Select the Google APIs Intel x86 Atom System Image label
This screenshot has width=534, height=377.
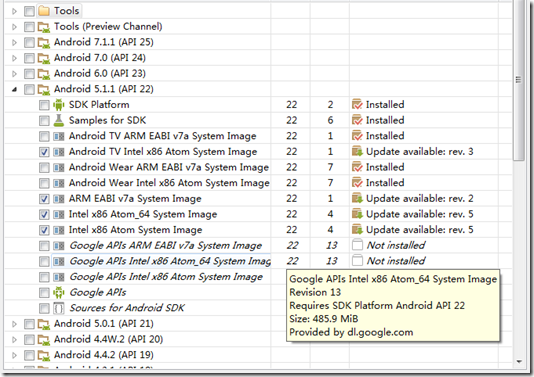[x=166, y=277]
